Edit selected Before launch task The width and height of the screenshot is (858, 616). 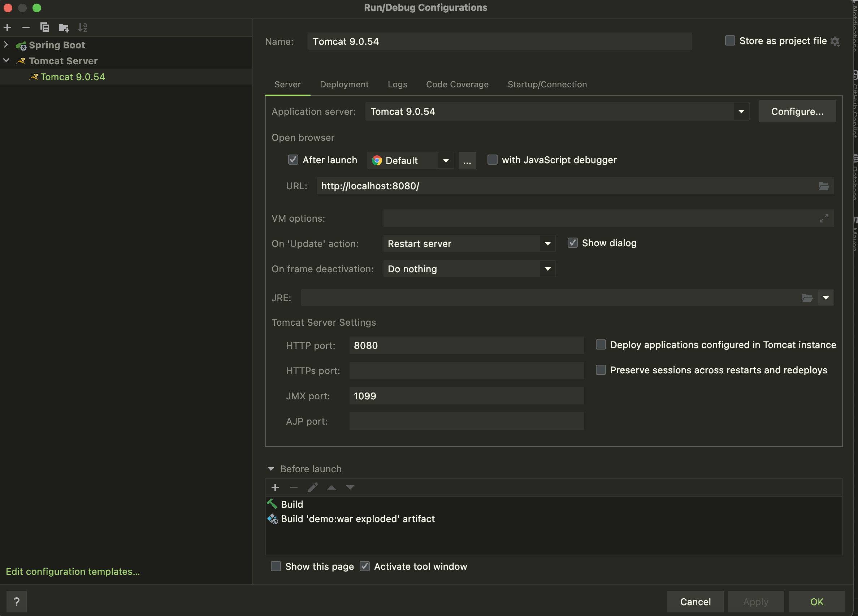pyautogui.click(x=313, y=487)
